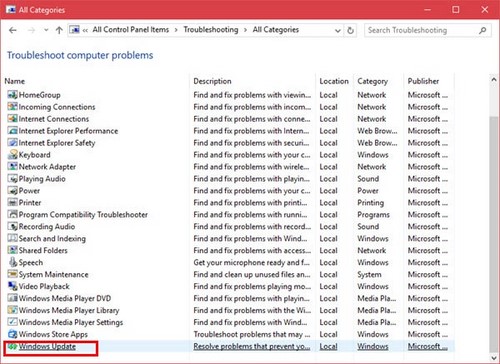500x364 pixels.
Task: Open the Windows Store Apps troubleshooter
Action: click(x=53, y=334)
